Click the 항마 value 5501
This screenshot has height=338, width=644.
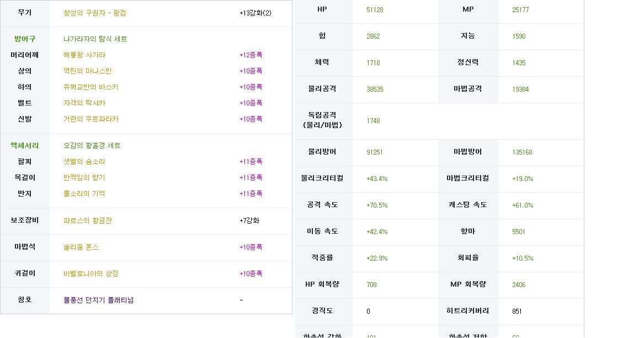(518, 231)
